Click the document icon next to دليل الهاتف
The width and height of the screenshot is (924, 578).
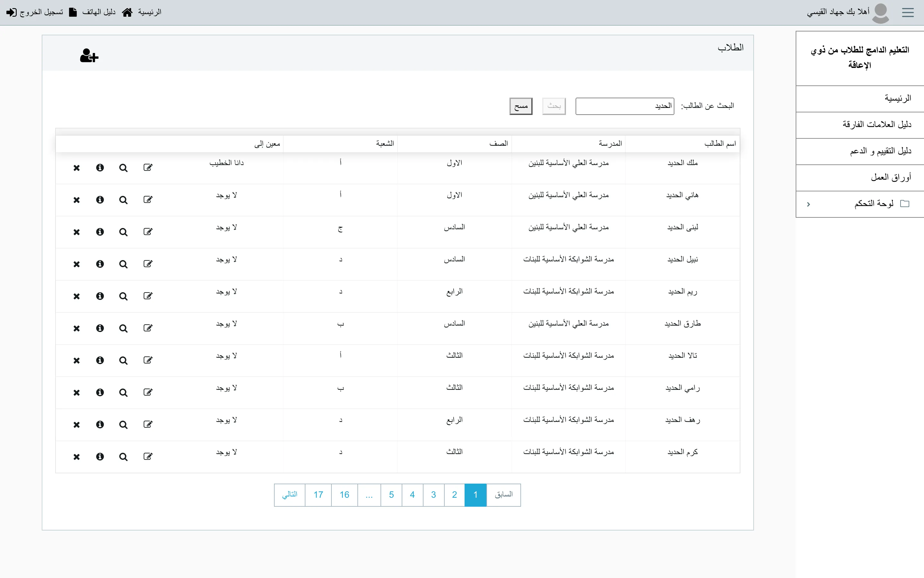(73, 12)
